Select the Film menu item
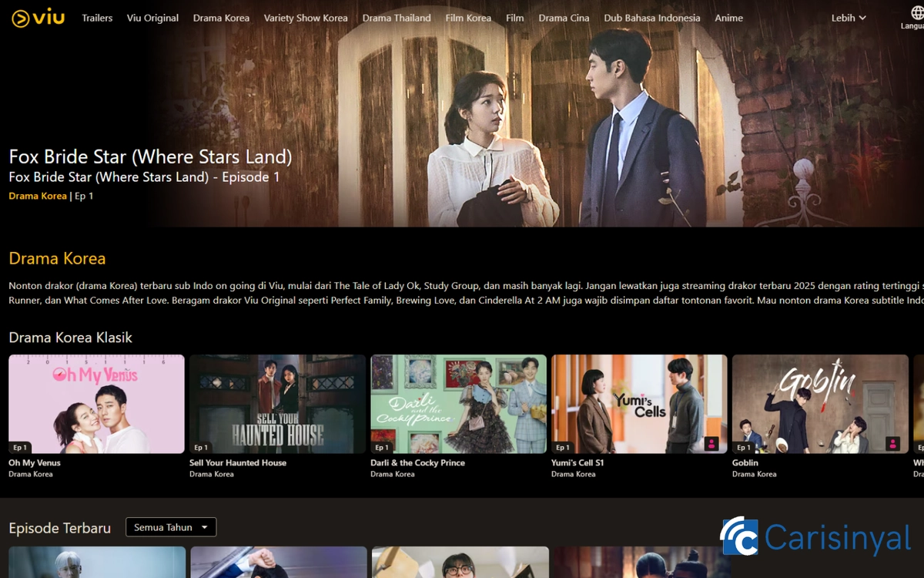The image size is (924, 578). (x=515, y=18)
